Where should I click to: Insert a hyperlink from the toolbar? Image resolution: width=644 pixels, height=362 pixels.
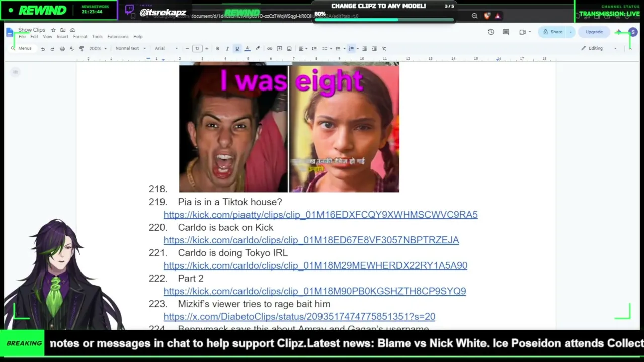coord(270,49)
